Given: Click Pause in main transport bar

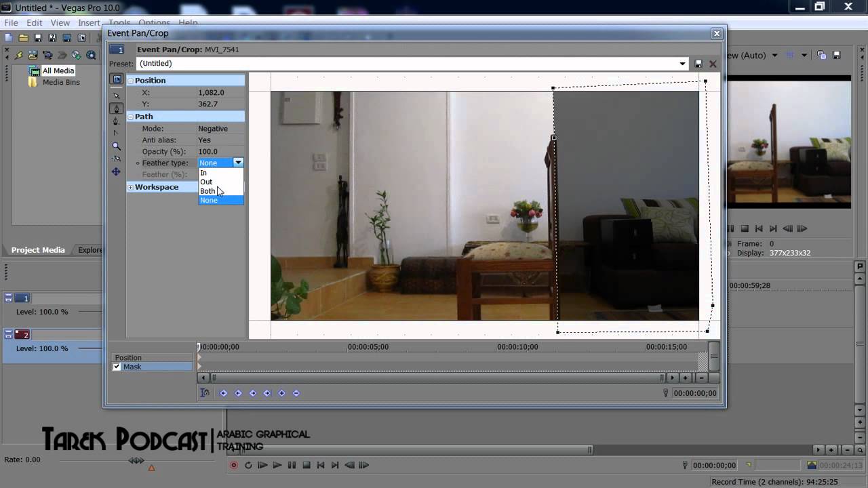Looking at the screenshot, I should (292, 465).
